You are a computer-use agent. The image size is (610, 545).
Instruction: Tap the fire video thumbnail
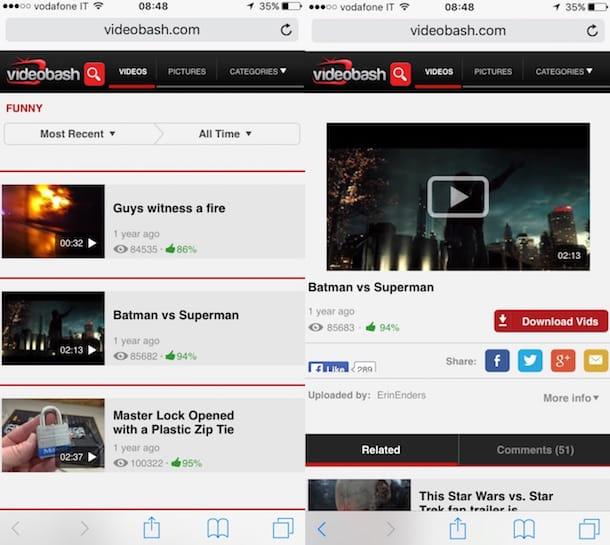pos(53,221)
